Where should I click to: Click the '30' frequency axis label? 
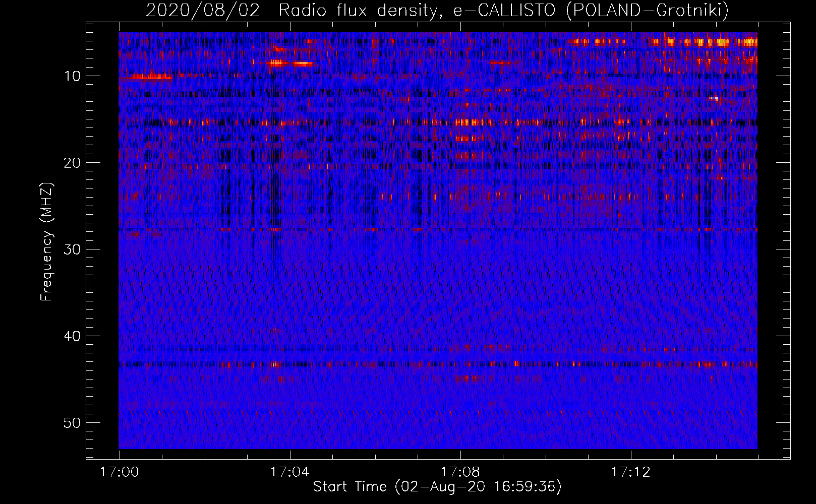pyautogui.click(x=73, y=249)
